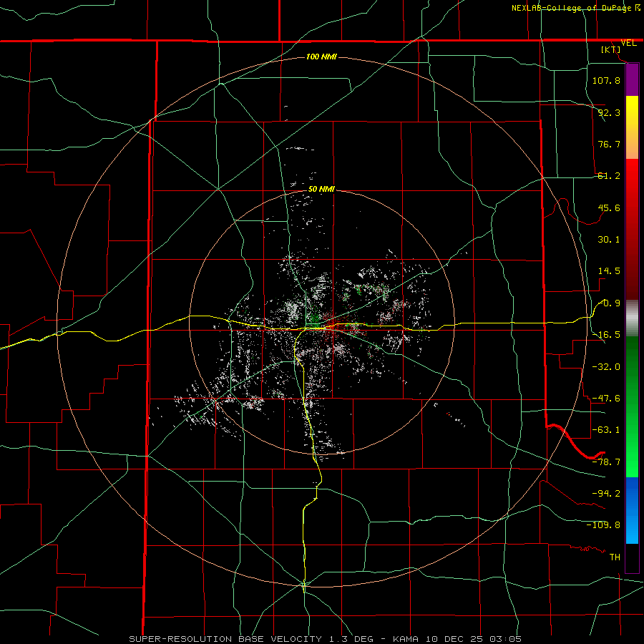Select the -109.8 scale value
644x644 pixels.
(x=603, y=525)
